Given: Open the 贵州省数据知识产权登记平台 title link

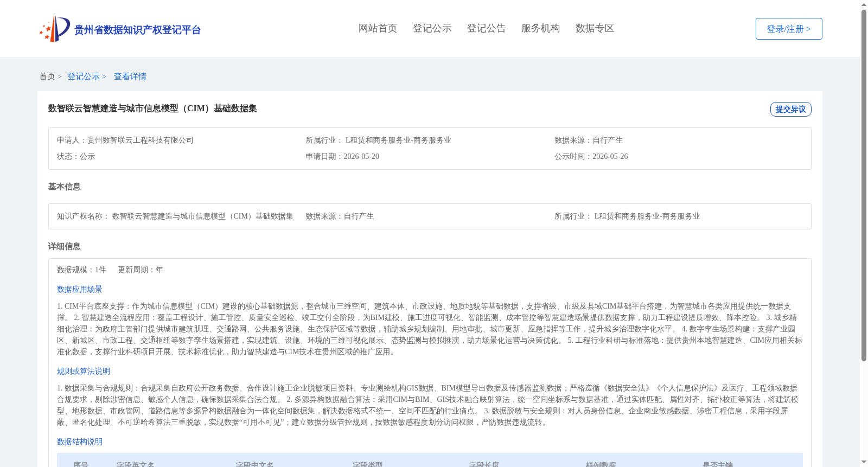Looking at the screenshot, I should click(x=137, y=30).
